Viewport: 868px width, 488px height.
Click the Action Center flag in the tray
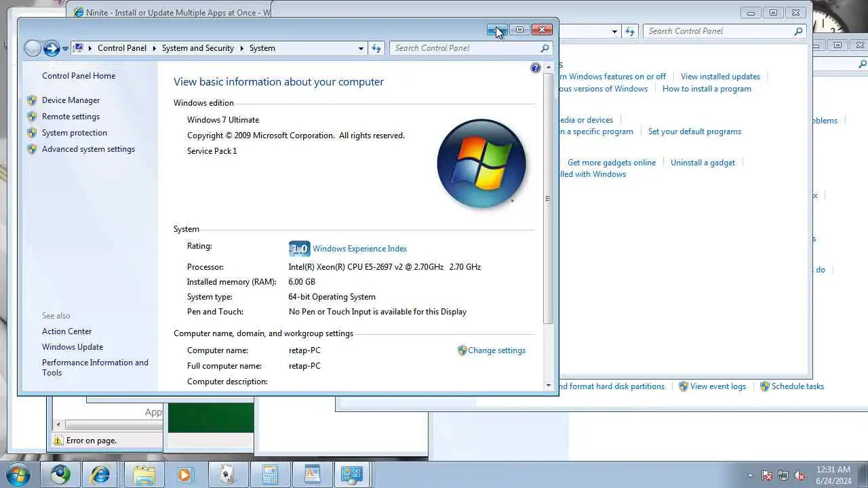pos(767,475)
